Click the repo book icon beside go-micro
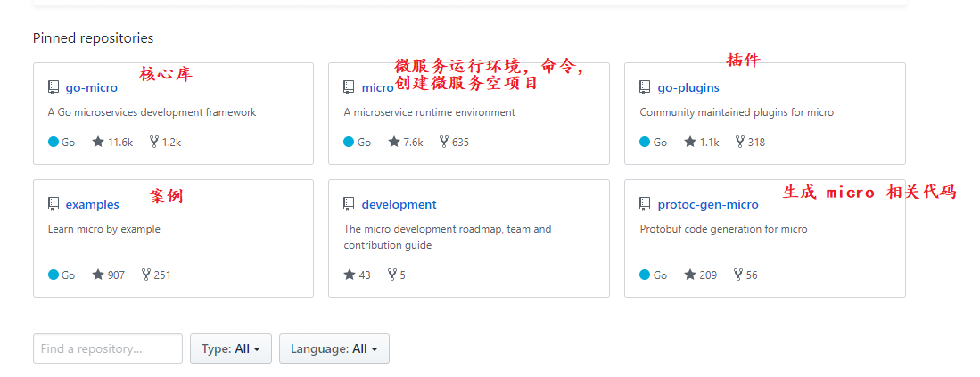This screenshot has width=980, height=377. click(x=54, y=87)
